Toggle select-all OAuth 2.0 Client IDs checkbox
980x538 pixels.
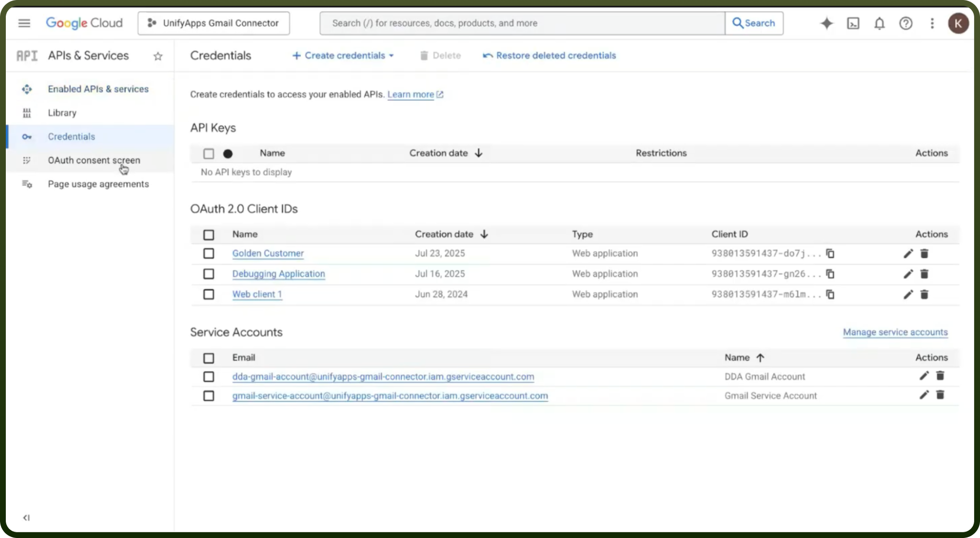(x=209, y=235)
